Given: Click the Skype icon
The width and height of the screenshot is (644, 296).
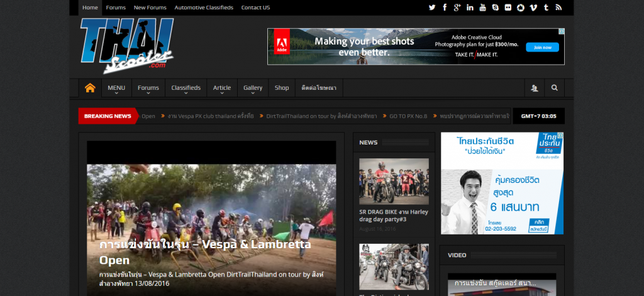Looking at the screenshot, I should point(496,8).
